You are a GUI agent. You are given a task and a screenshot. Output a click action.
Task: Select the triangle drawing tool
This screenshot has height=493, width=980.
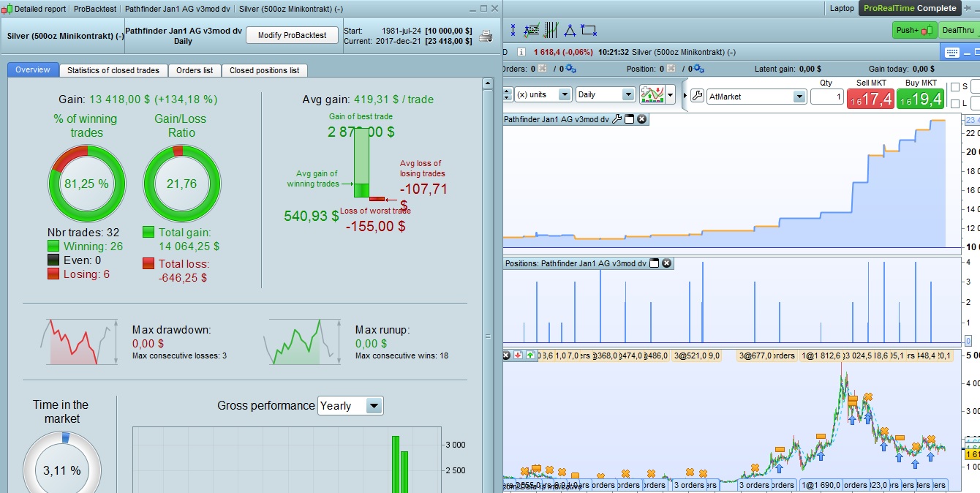pos(570,31)
